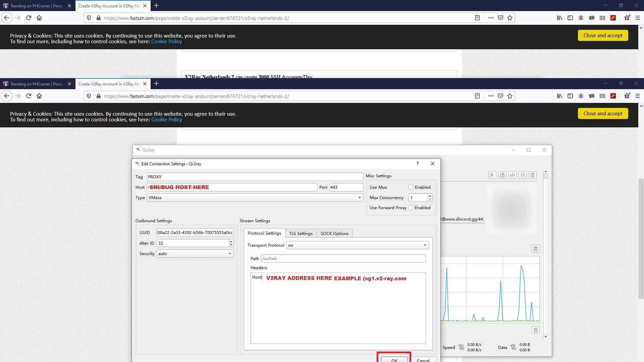Click the UUID input field

[x=195, y=232]
